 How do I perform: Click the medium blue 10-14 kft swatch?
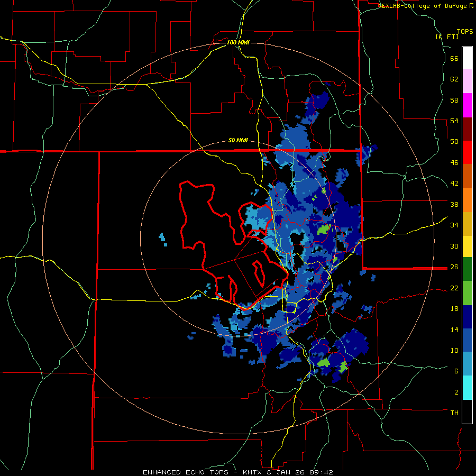point(467,340)
